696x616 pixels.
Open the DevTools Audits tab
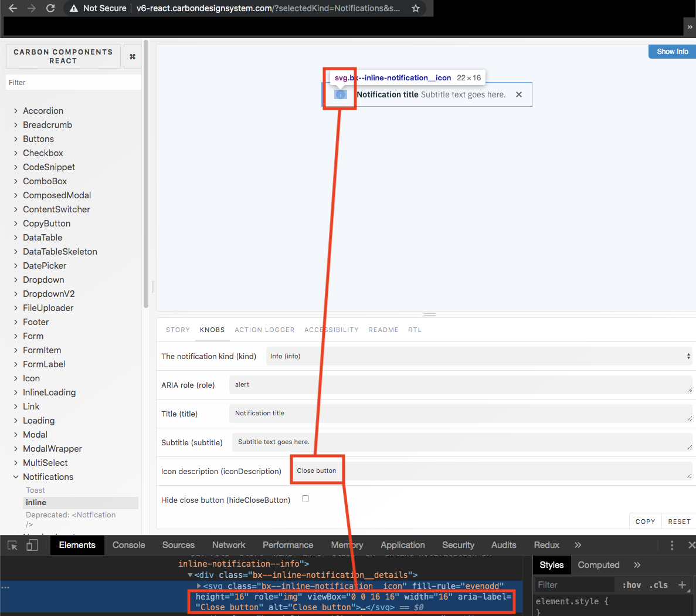504,545
